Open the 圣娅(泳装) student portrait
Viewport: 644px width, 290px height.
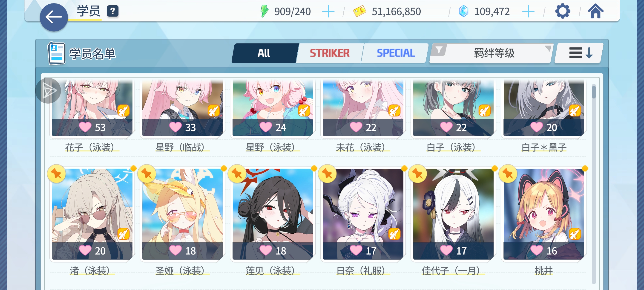pyautogui.click(x=182, y=214)
